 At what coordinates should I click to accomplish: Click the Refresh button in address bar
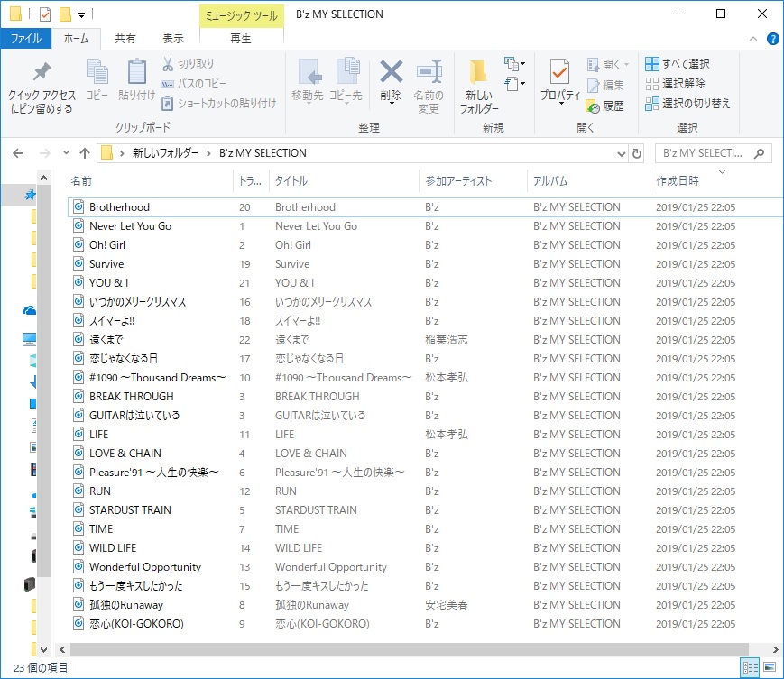pos(637,153)
